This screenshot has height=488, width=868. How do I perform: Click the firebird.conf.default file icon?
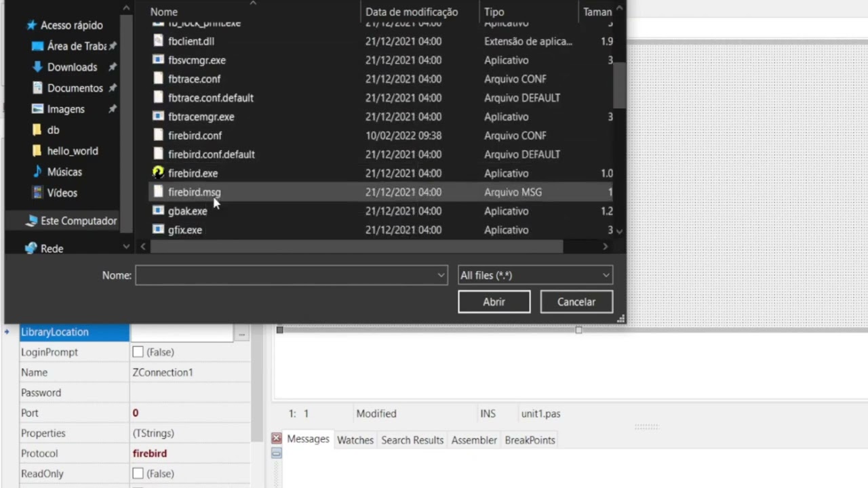coord(158,155)
